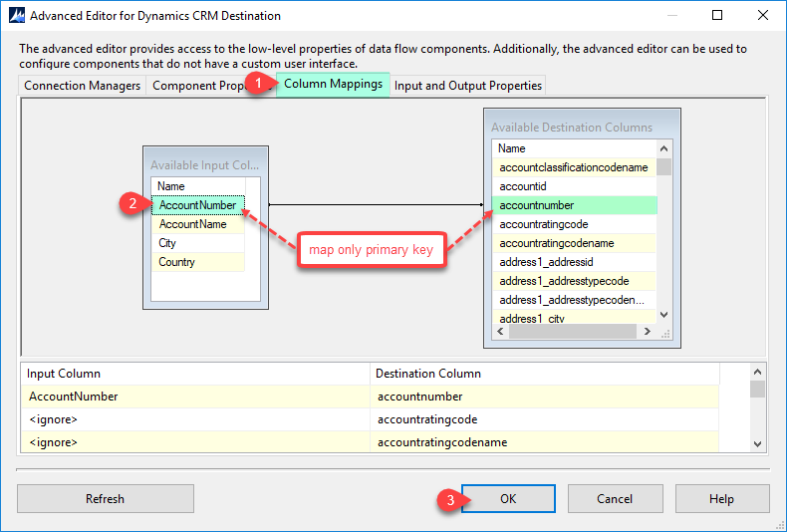Viewport: 787px width, 532px height.
Task: Click the editor window title bar icon
Action: pyautogui.click(x=17, y=16)
